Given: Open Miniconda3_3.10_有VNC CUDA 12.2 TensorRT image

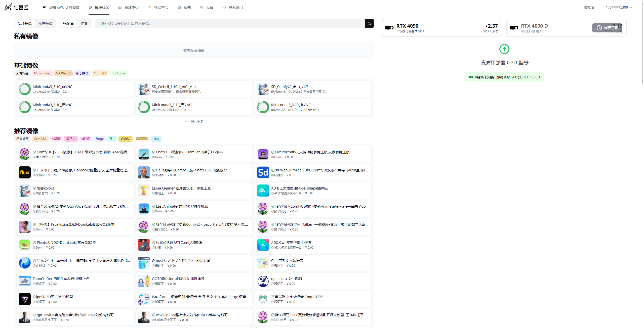Looking at the screenshot, I should [313, 107].
